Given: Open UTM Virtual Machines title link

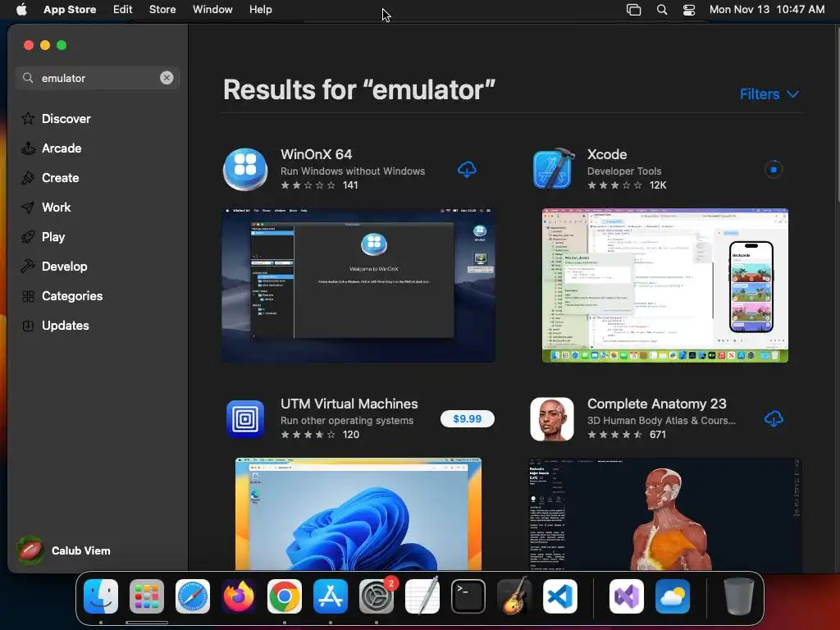Looking at the screenshot, I should [349, 404].
